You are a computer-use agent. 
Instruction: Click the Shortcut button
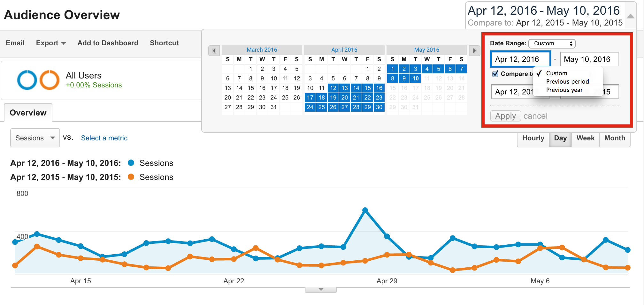164,43
